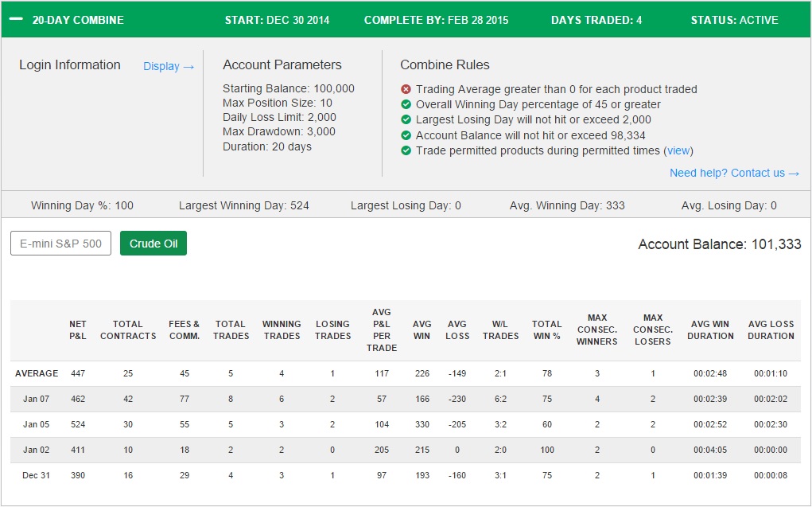
Task: Select the Crude Oil product tab
Action: tap(153, 243)
